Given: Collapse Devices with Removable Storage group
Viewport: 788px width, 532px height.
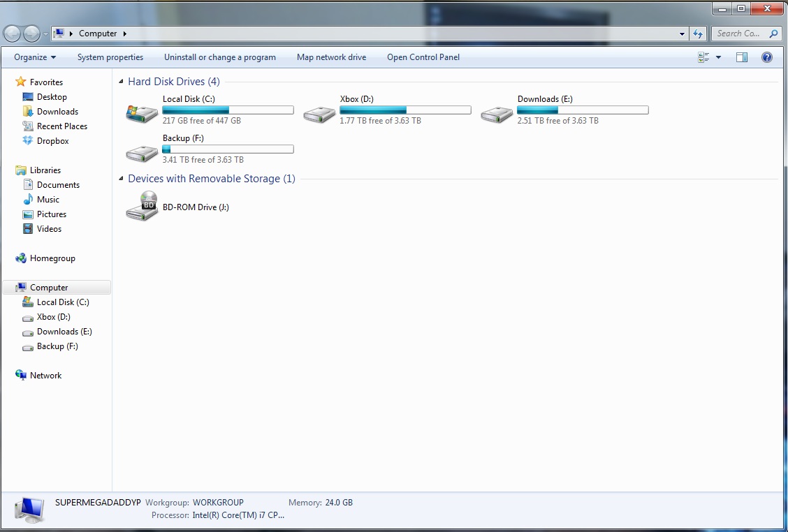Looking at the screenshot, I should pos(121,178).
